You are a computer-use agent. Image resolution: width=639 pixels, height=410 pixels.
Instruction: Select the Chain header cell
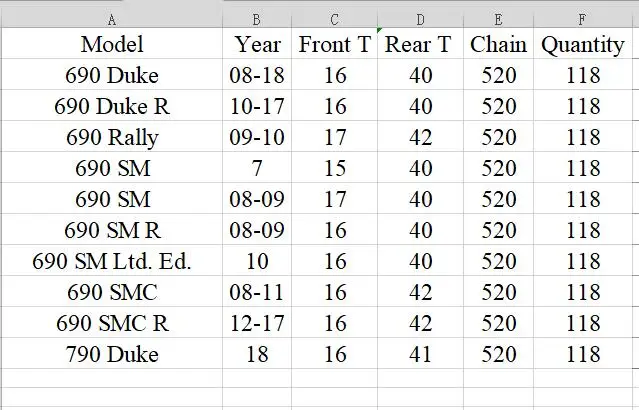pos(498,44)
